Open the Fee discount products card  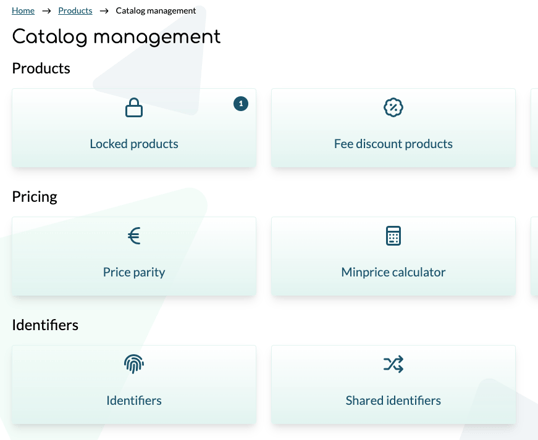tap(394, 128)
